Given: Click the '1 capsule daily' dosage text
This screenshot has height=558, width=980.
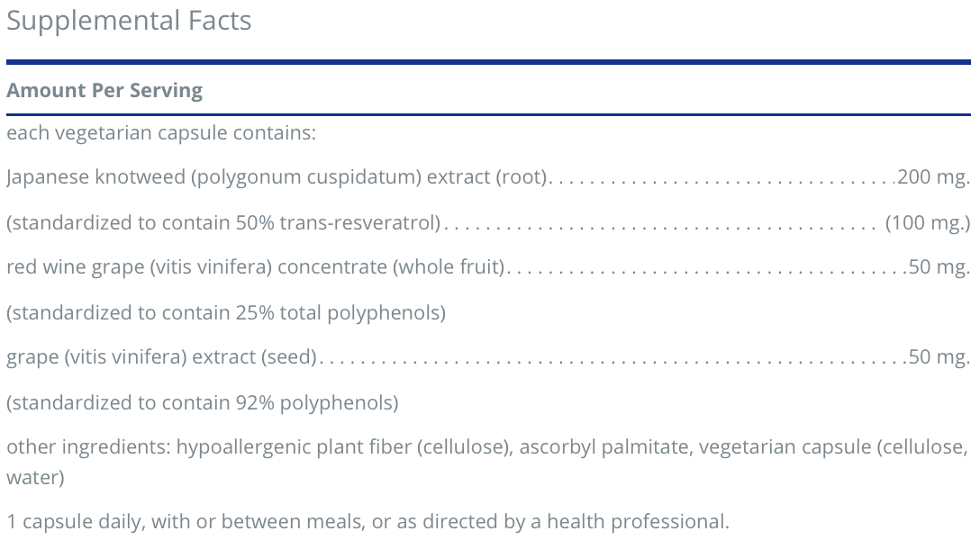Looking at the screenshot, I should click(x=76, y=521).
